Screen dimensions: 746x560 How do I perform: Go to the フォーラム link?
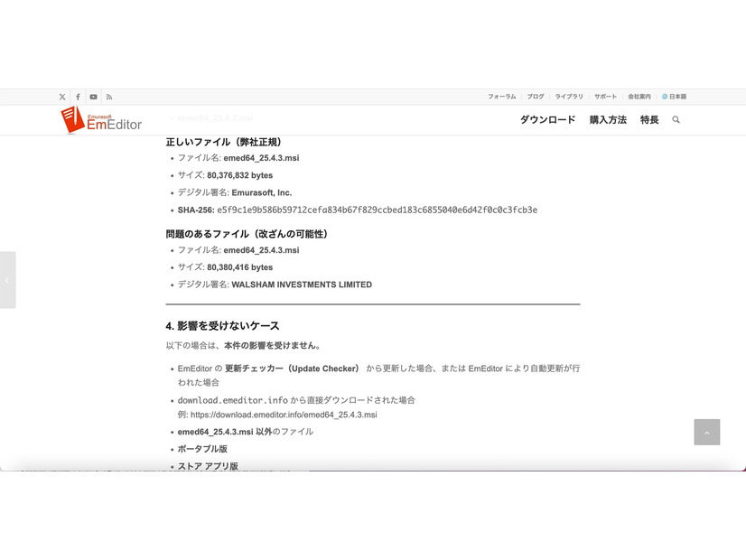coord(501,97)
